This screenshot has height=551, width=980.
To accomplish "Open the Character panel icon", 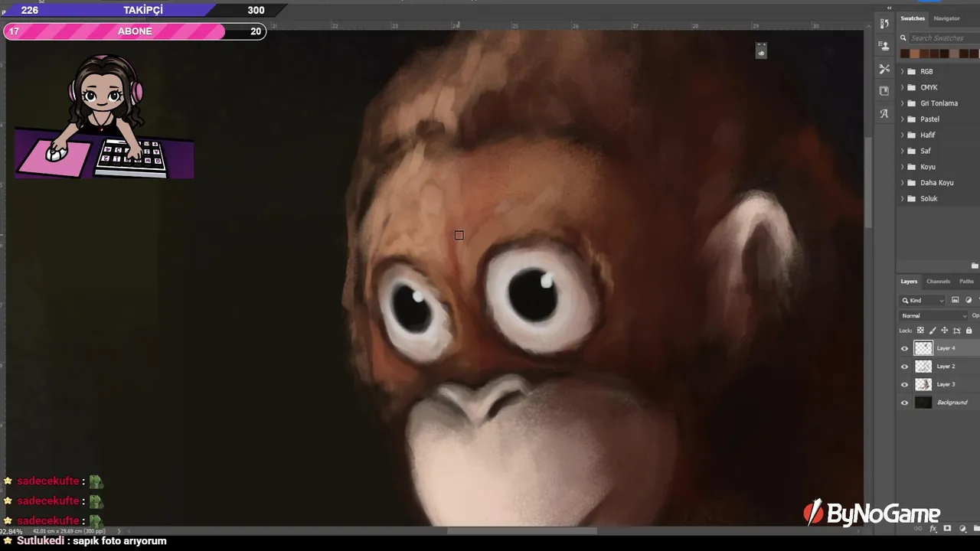I will point(884,113).
